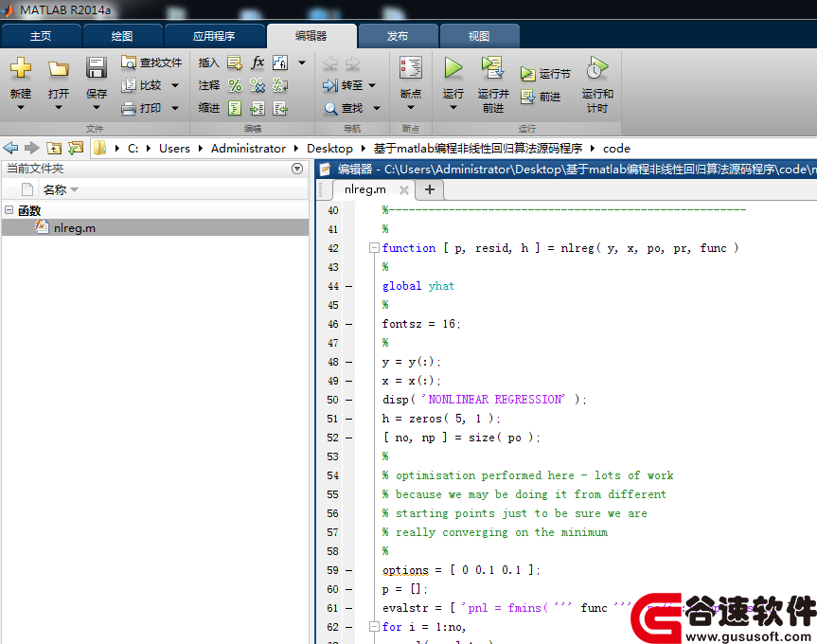Toggle breakpoint dash on line 51
The width and height of the screenshot is (817, 644).
pos(349,419)
